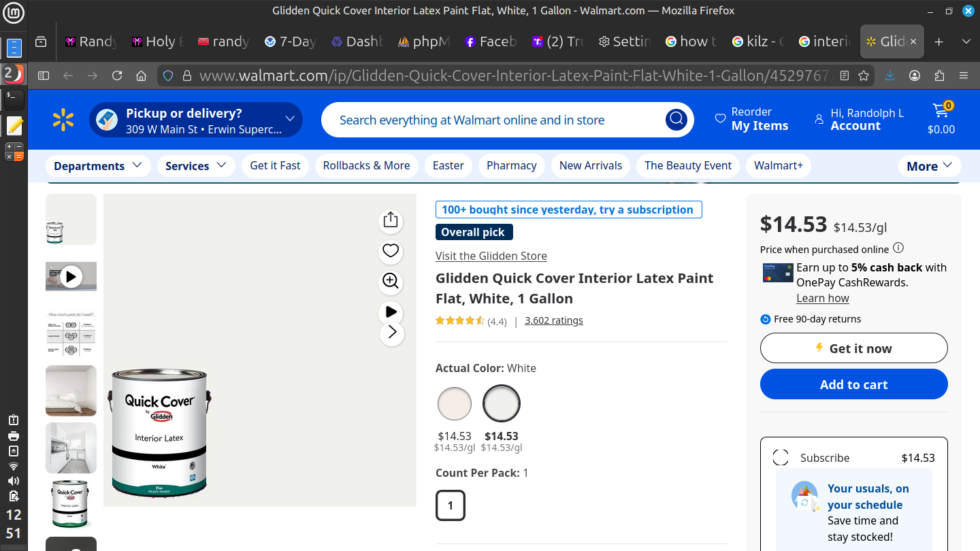Switch to the Facebook browser tab
This screenshot has height=551, width=980.
coord(490,41)
